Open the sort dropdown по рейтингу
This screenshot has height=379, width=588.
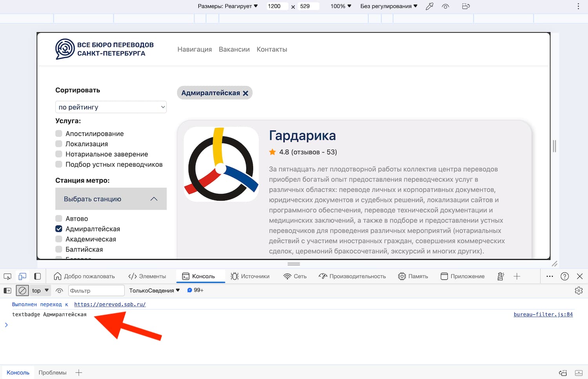click(111, 107)
